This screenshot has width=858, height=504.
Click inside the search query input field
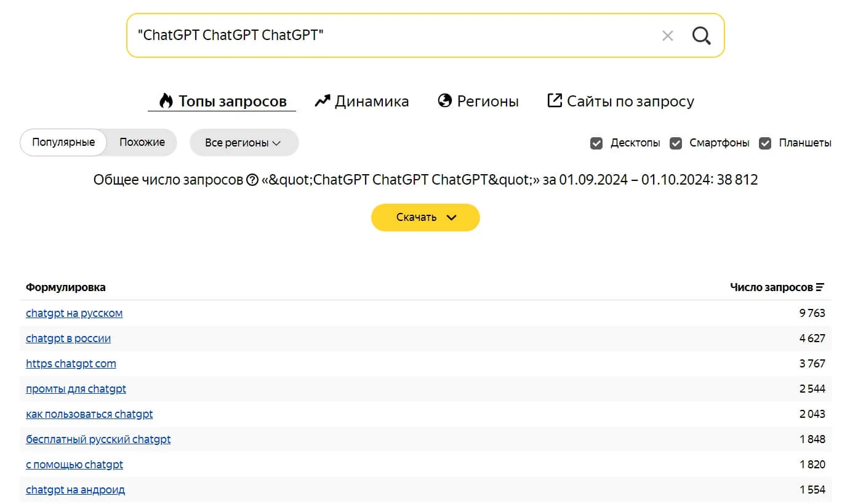(x=394, y=36)
